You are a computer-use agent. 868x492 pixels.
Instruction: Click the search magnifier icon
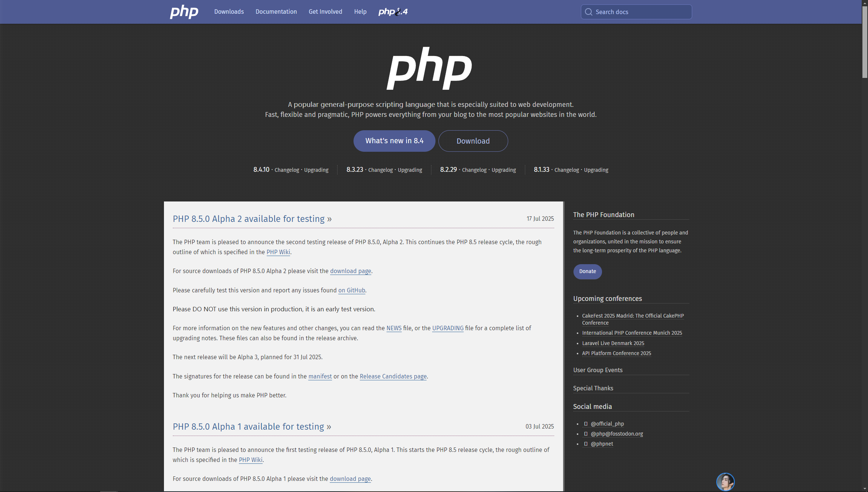(x=588, y=12)
